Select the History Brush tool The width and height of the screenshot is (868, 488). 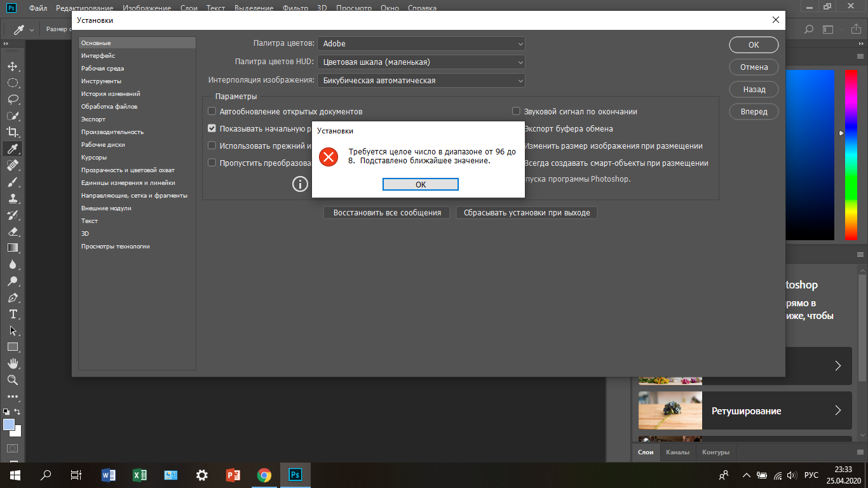tap(13, 215)
